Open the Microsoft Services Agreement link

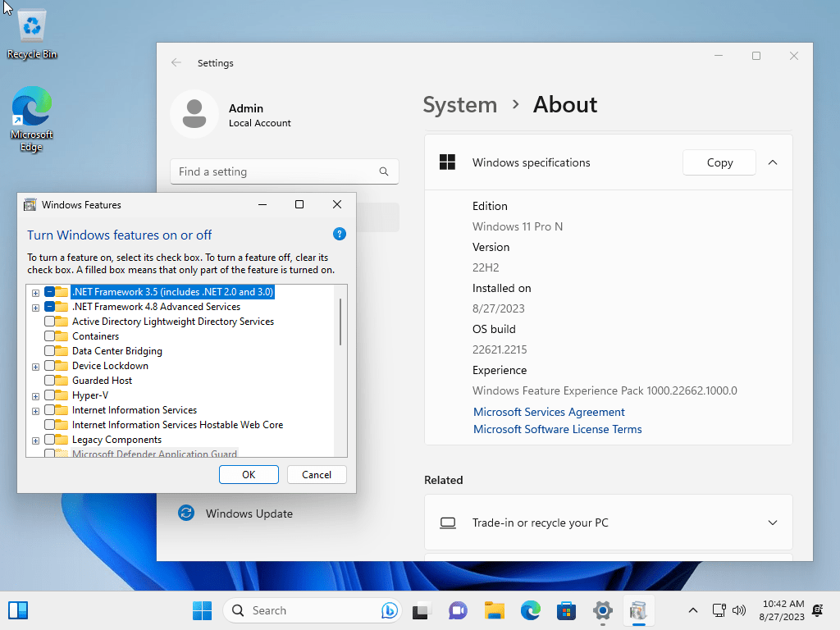[x=549, y=412]
